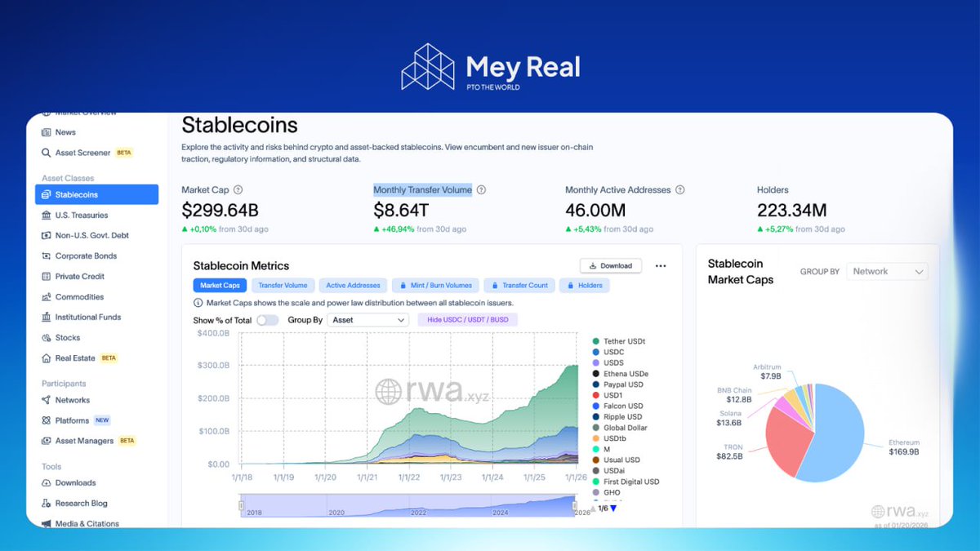Click the chart time range selector bar
The width and height of the screenshot is (980, 551).
(408, 505)
